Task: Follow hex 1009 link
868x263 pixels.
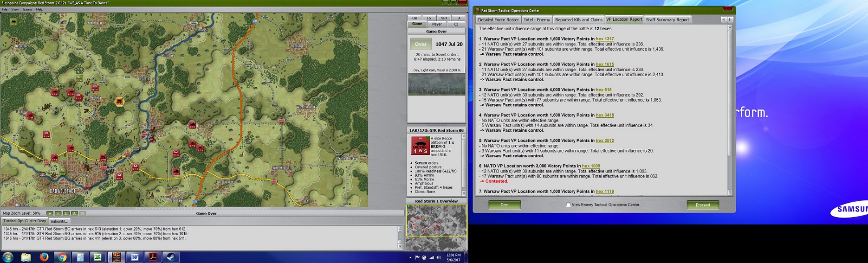Action: (x=591, y=166)
